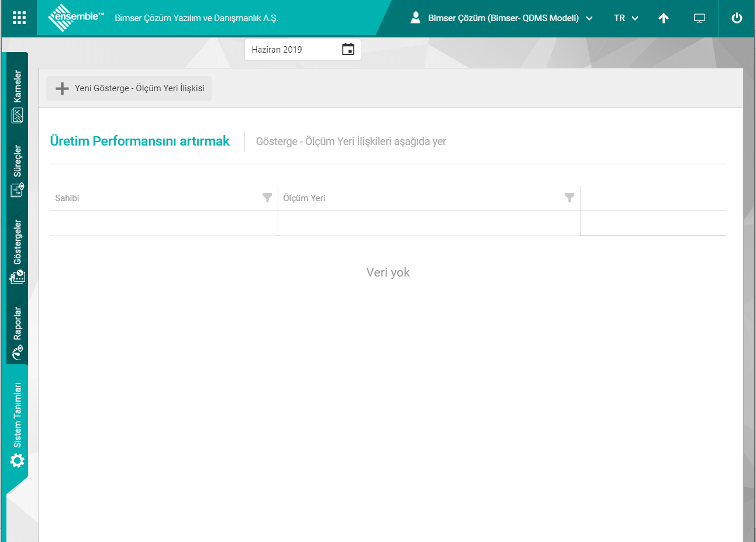This screenshot has width=756, height=542.
Task: Open calendar picker icon in date field
Action: 348,50
